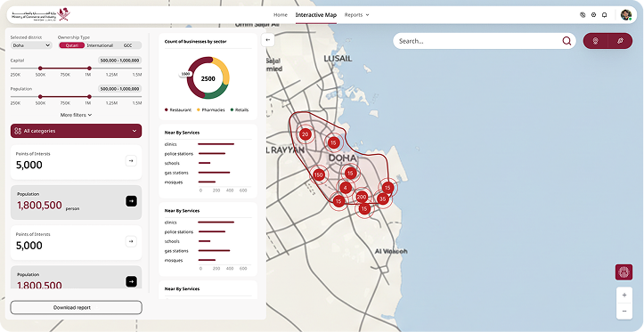
Task: Open the Selected district Doha dropdown
Action: [31, 45]
